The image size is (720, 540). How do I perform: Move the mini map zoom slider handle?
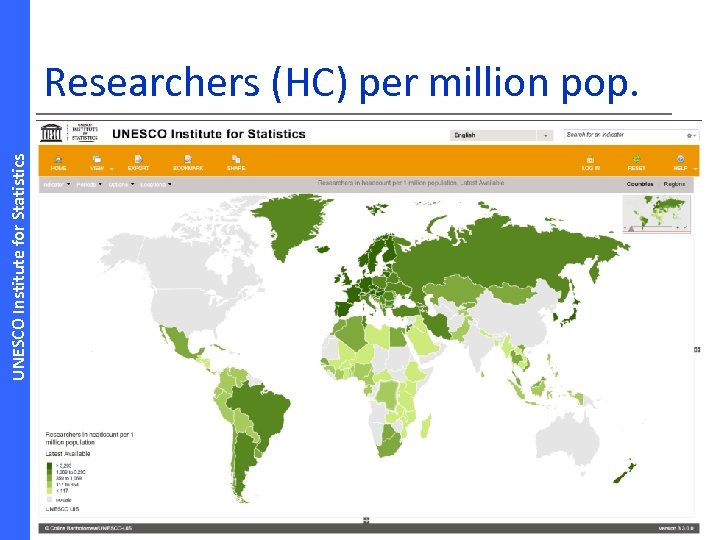coord(631,228)
